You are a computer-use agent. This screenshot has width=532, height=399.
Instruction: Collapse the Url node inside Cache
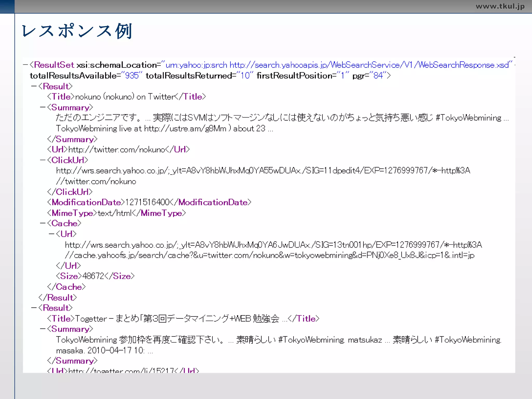(x=51, y=234)
